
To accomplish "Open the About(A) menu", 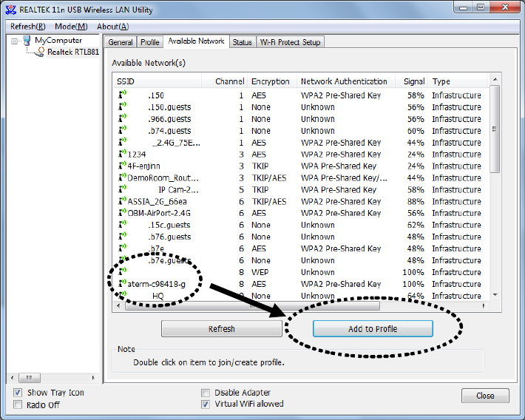I will coord(113,27).
